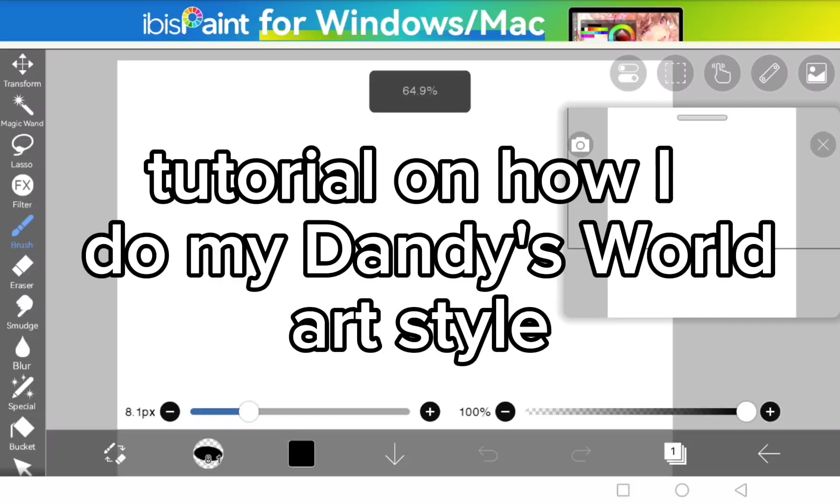Choose the Special pen tool
The width and height of the screenshot is (840, 504).
pyautogui.click(x=22, y=393)
